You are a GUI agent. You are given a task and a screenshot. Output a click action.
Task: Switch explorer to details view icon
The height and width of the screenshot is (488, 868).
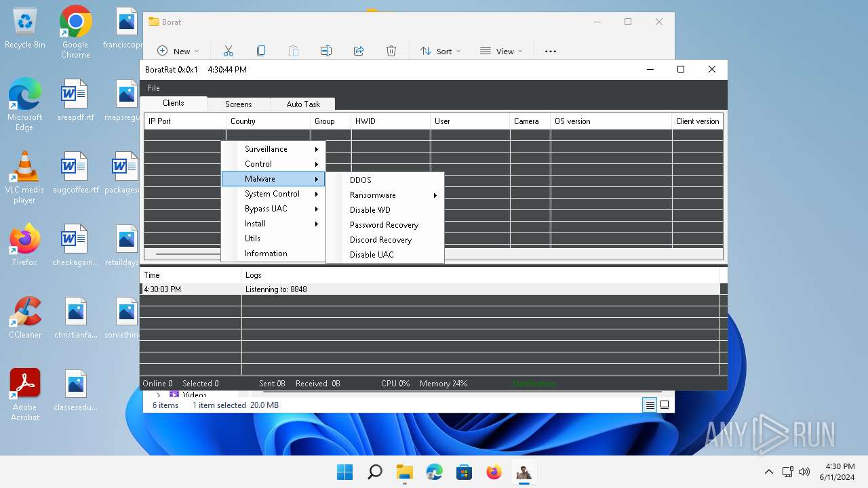(x=650, y=405)
